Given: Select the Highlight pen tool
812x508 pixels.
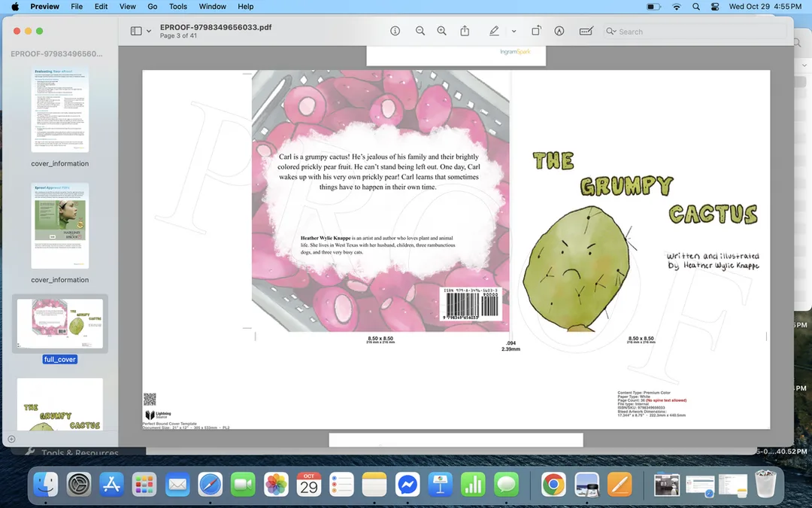Looking at the screenshot, I should click(x=494, y=31).
